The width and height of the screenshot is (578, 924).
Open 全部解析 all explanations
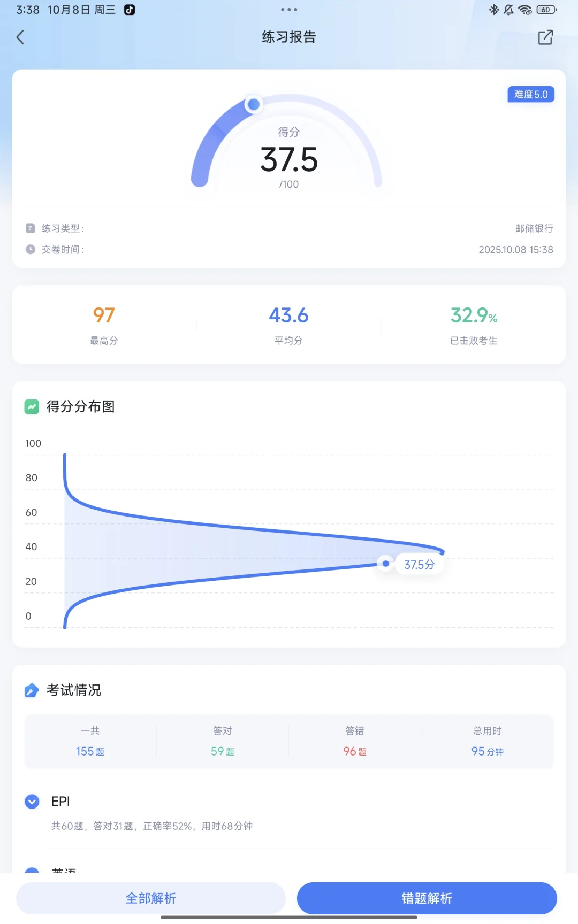tap(151, 898)
